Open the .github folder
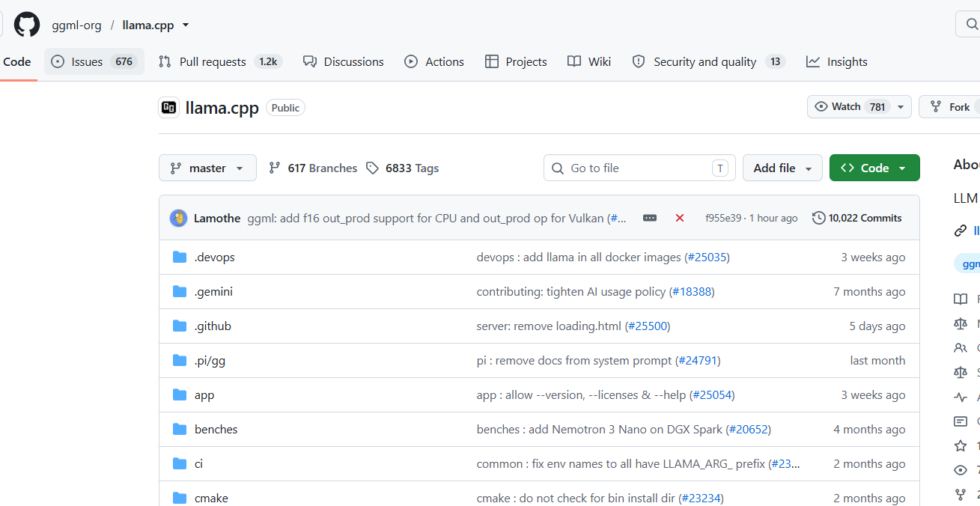This screenshot has height=506, width=980. click(213, 326)
